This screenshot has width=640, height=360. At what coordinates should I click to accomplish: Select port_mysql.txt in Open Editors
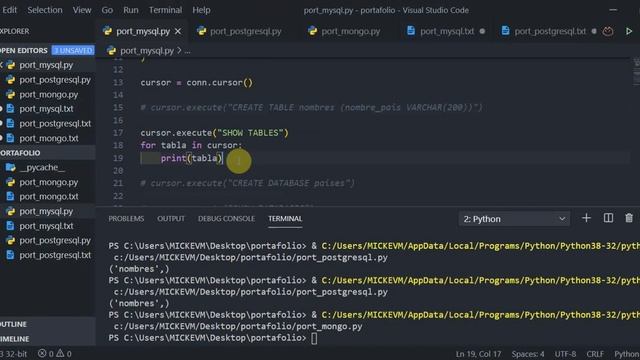[x=48, y=109]
